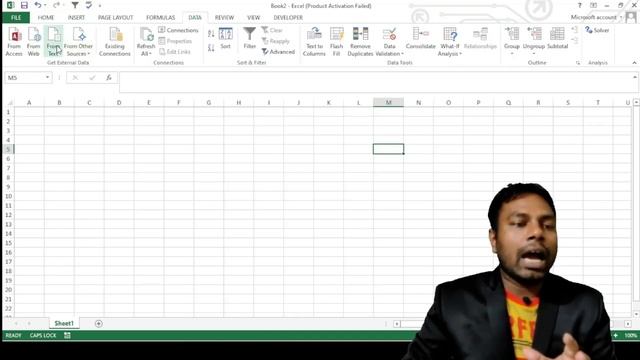Switch to REVIEW tab
Screen dimensions: 640x360
[224, 18]
